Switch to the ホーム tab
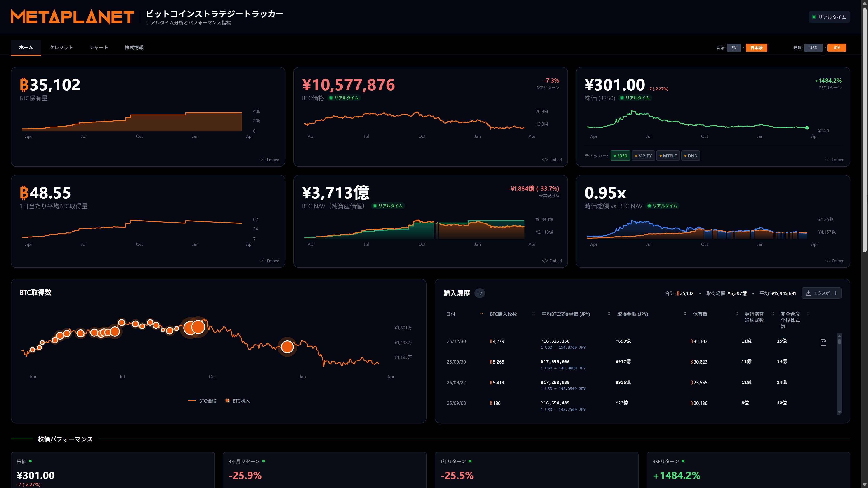Screen dimensions: 868x488 coord(26,47)
